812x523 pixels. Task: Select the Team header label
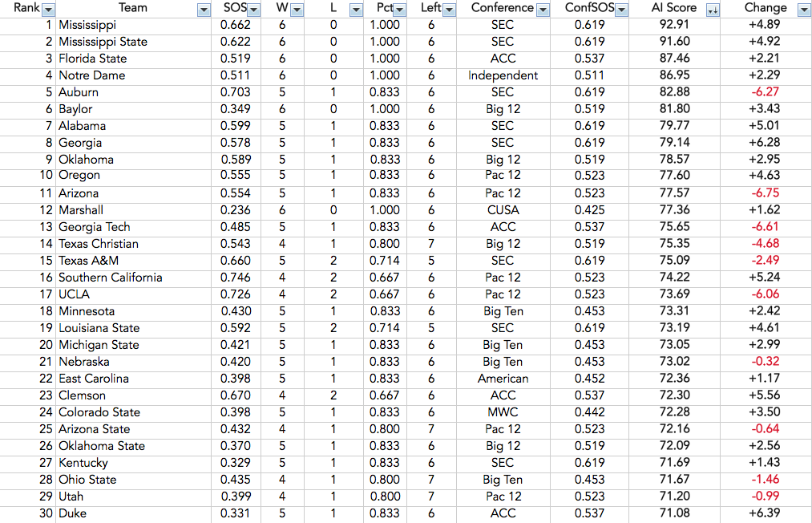point(132,8)
